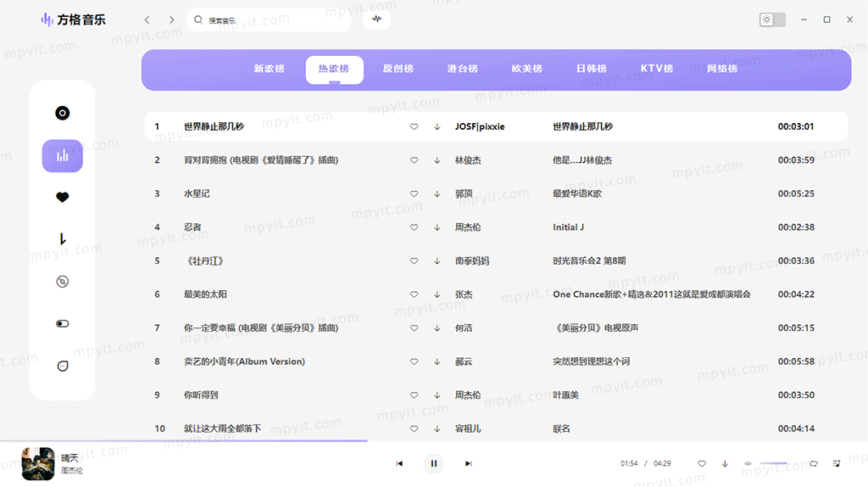Go back with the left arrow
The image size is (868, 487).
pyautogui.click(x=147, y=20)
